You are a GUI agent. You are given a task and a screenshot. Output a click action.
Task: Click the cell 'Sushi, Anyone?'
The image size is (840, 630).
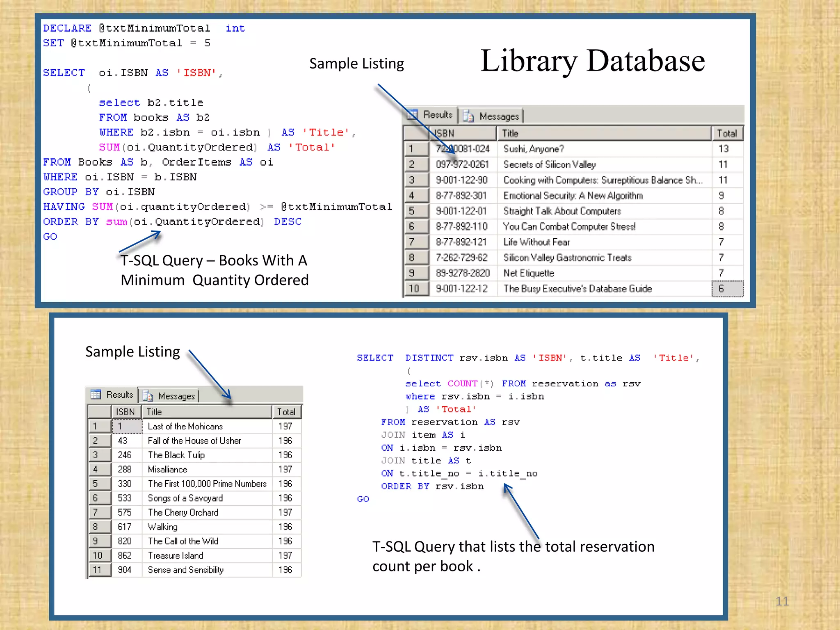604,149
